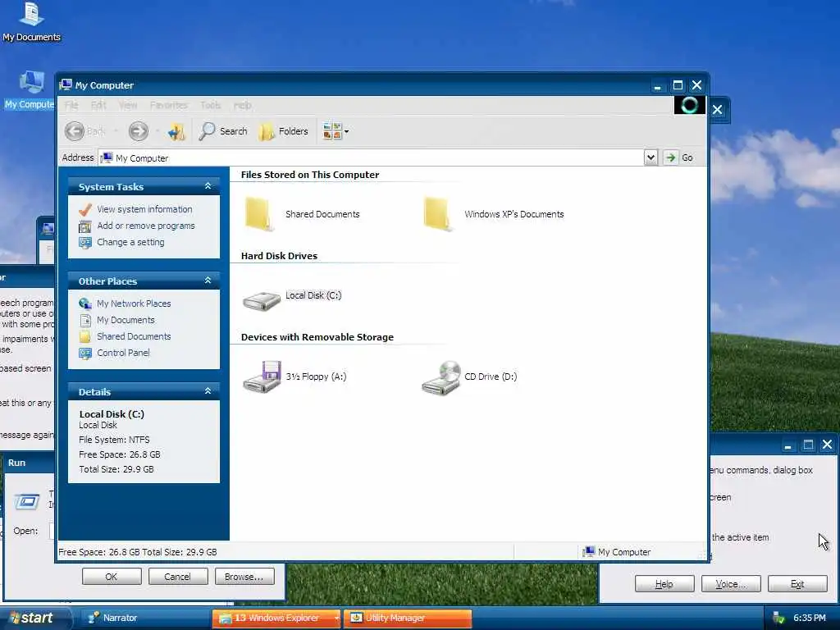Open the Views dropdown button
This screenshot has width=840, height=630.
click(x=336, y=131)
